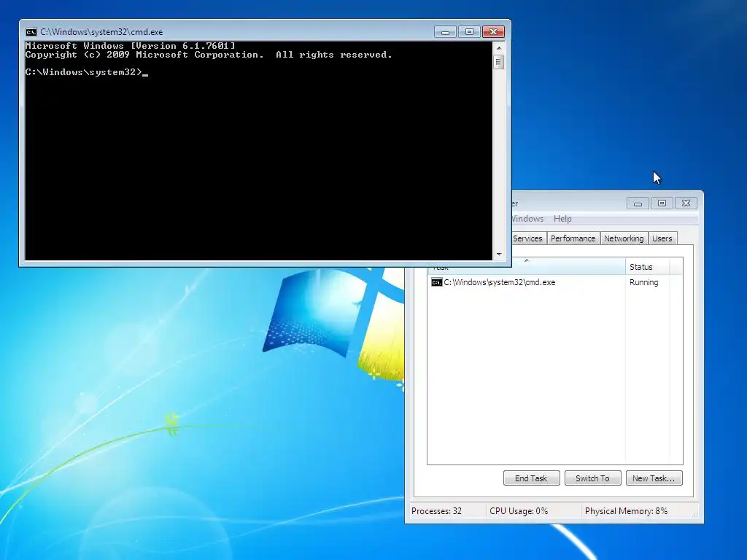Sort tasks by the Status column header

coord(647,267)
